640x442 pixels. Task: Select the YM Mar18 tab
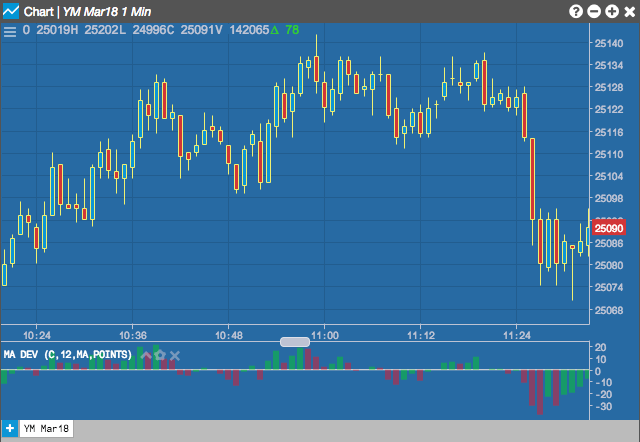tap(46, 429)
